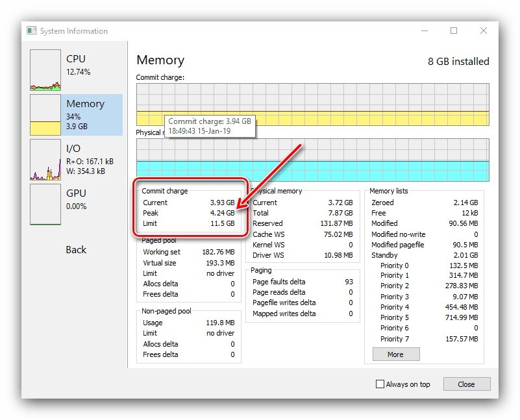Click the Close button at bottom
Image resolution: width=520 pixels, height=420 pixels.
467,384
